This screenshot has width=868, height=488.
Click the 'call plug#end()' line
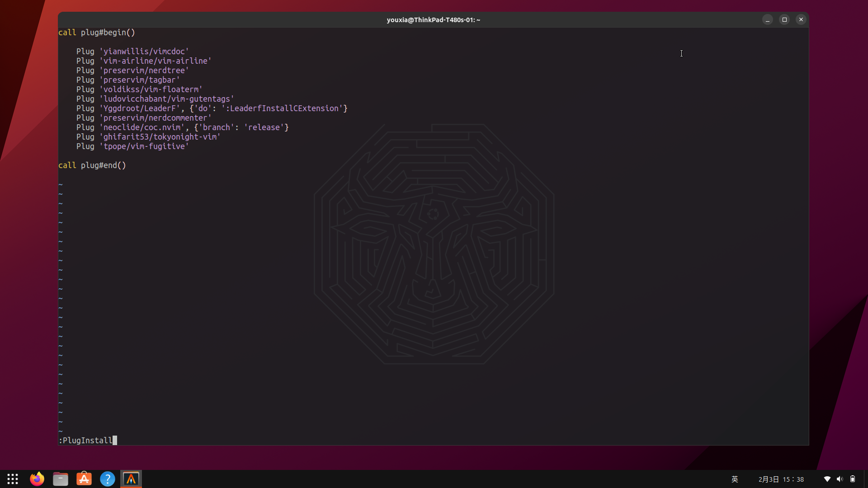(92, 165)
